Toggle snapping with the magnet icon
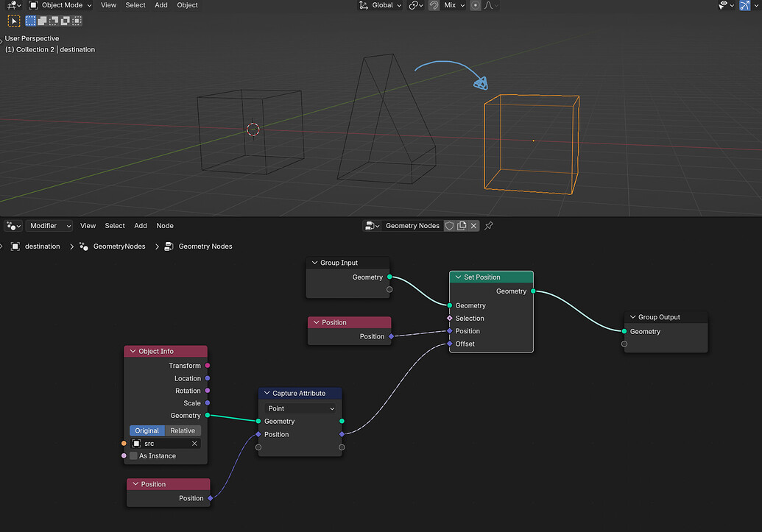Image resolution: width=762 pixels, height=532 pixels. pyautogui.click(x=434, y=5)
